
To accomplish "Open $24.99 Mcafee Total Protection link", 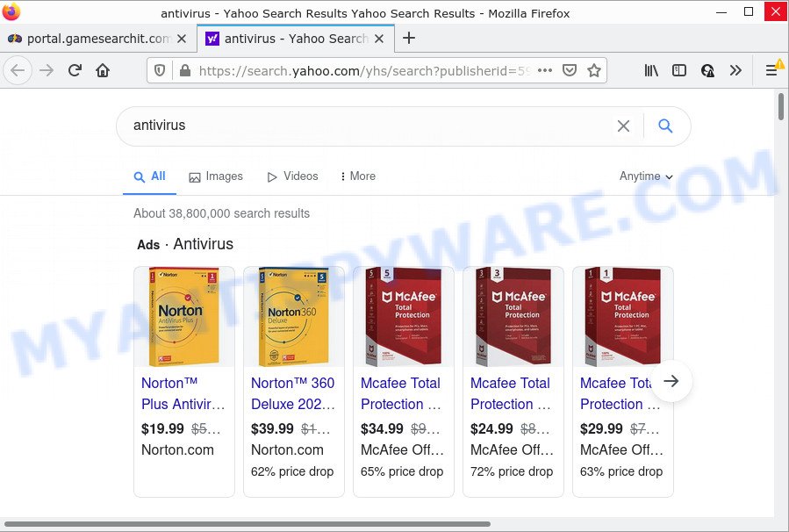I will coord(511,393).
